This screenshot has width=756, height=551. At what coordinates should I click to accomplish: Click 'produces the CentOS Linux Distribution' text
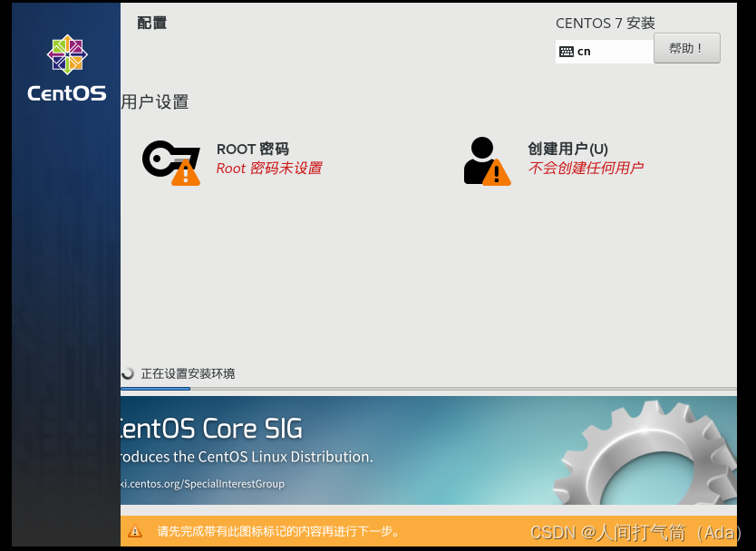[247, 457]
